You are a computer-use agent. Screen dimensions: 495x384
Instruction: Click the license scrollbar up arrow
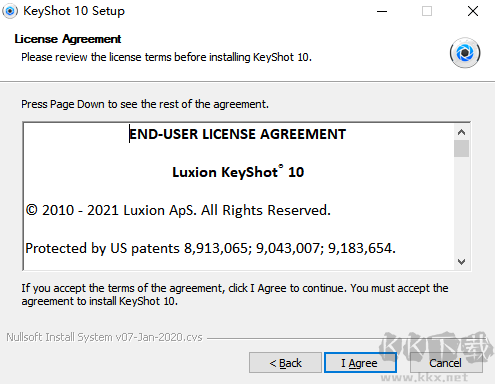click(x=461, y=132)
